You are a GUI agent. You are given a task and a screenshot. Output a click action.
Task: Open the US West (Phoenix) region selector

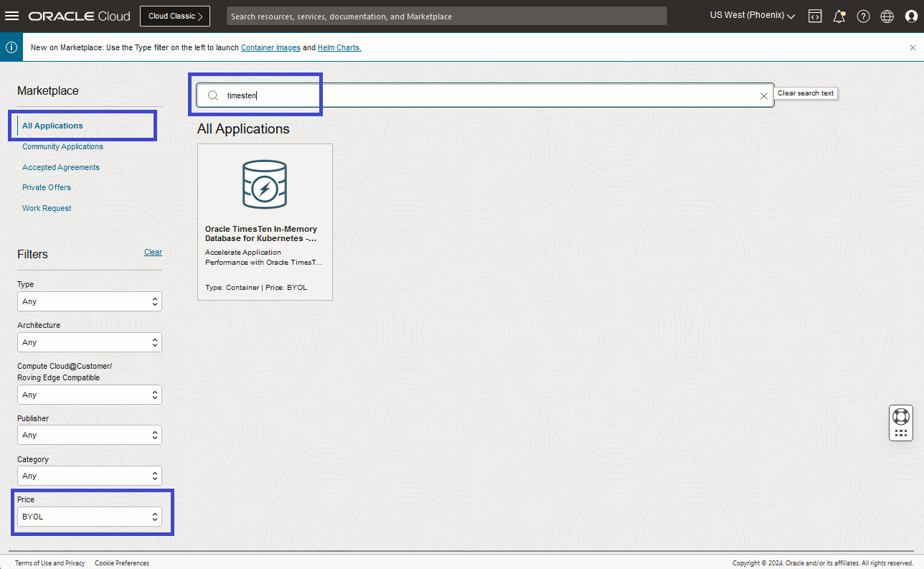pos(753,16)
